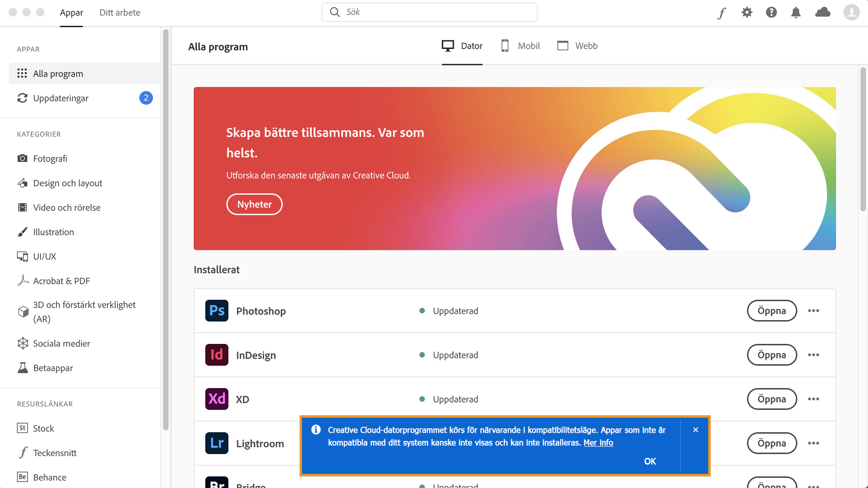
Task: Switch to the Webb apps view
Action: click(x=577, y=46)
